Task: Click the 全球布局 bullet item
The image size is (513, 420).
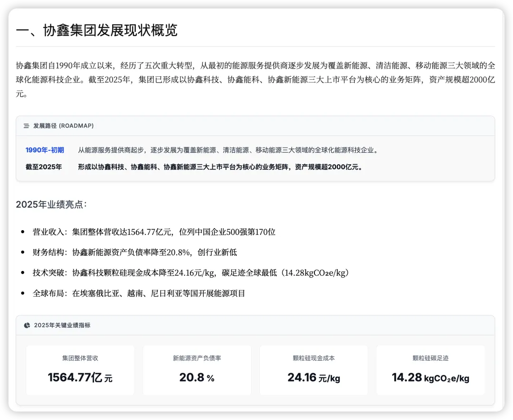Action: [139, 293]
